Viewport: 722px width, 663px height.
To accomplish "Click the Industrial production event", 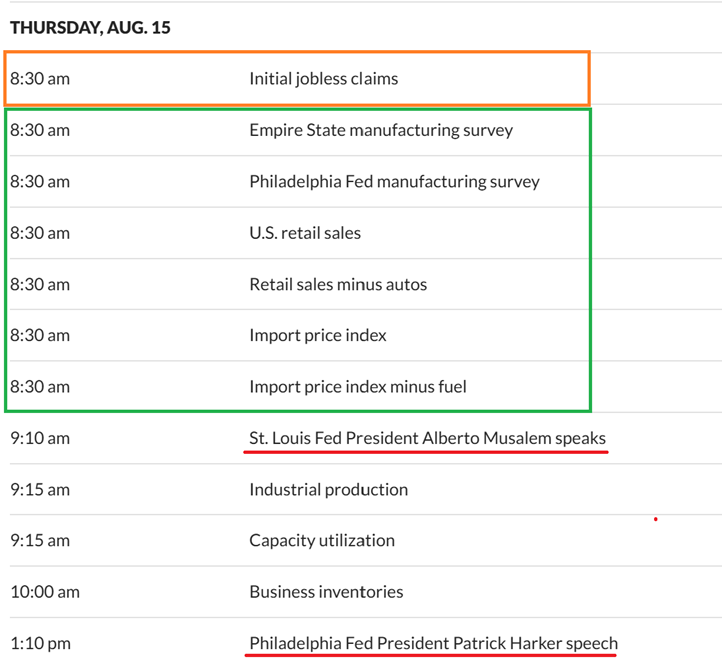I will [328, 489].
